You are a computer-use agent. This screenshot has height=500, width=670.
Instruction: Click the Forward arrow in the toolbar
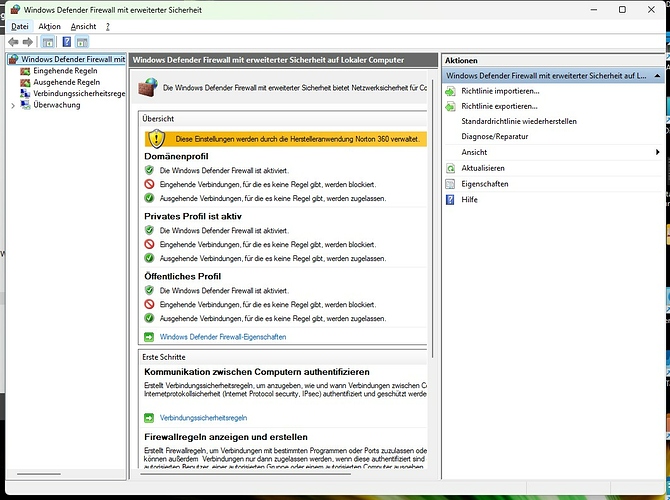coord(28,42)
